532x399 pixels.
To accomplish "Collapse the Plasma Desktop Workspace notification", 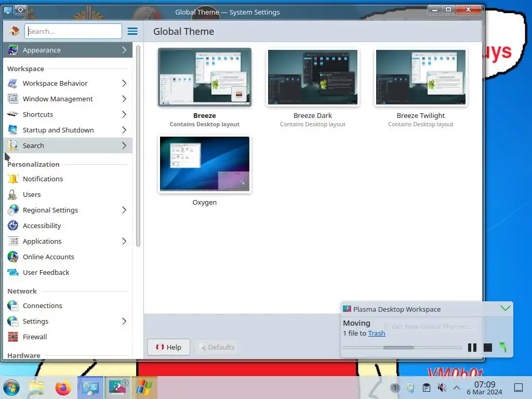I will click(x=505, y=309).
